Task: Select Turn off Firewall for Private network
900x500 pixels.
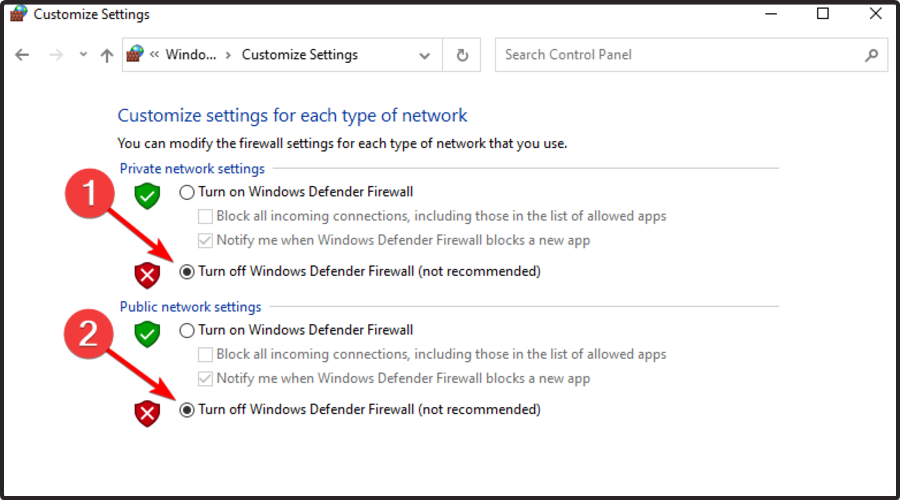Action: 187,271
